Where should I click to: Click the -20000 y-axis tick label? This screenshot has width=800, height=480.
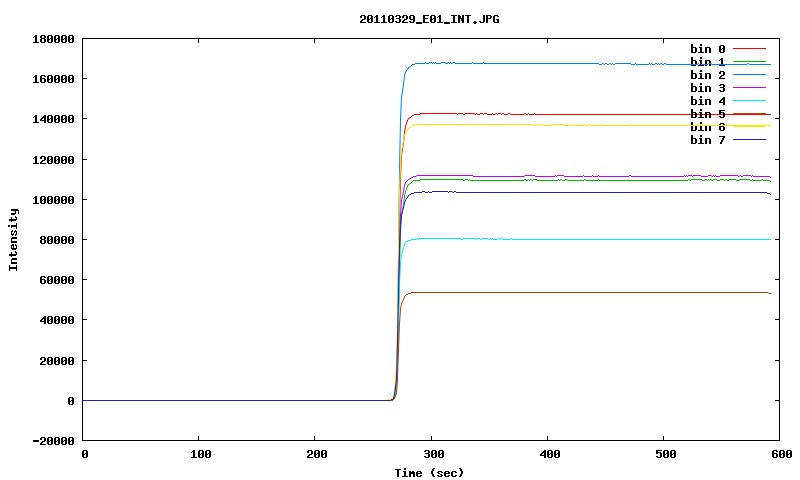tap(54, 441)
